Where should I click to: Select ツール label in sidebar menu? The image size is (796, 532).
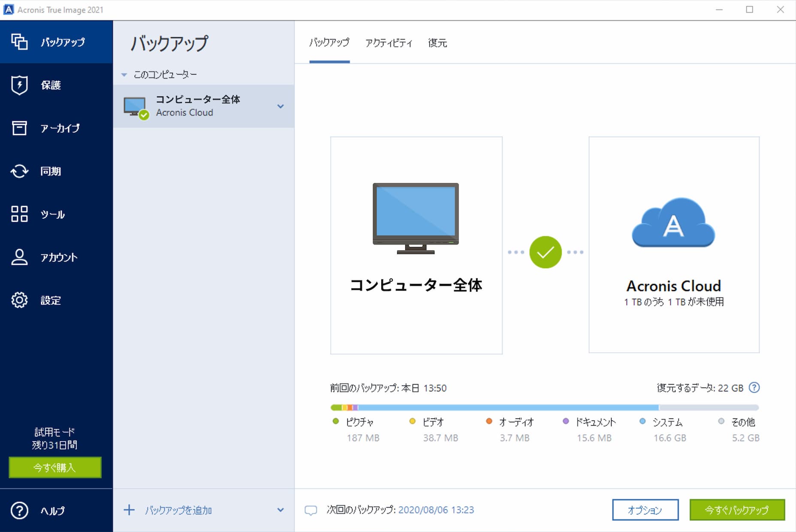(52, 214)
